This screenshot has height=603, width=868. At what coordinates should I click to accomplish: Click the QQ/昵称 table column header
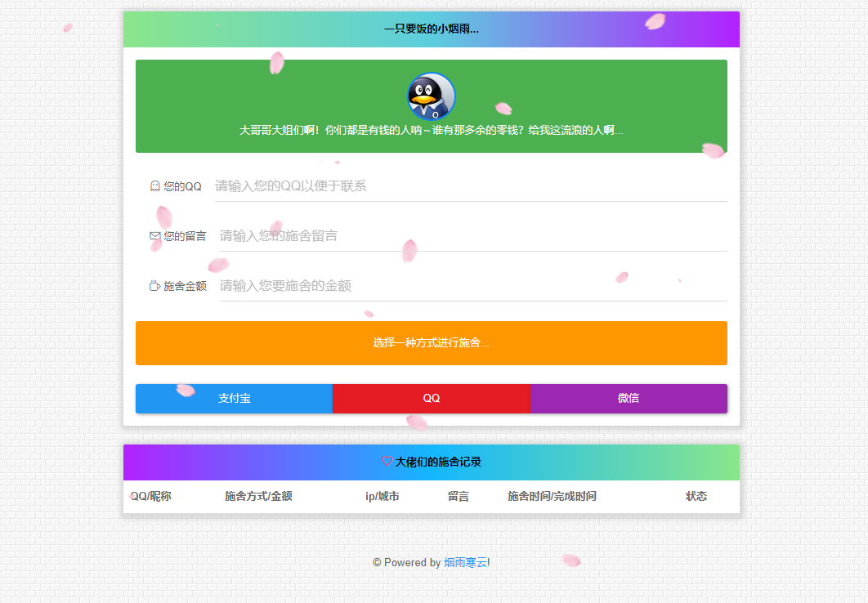tap(150, 496)
